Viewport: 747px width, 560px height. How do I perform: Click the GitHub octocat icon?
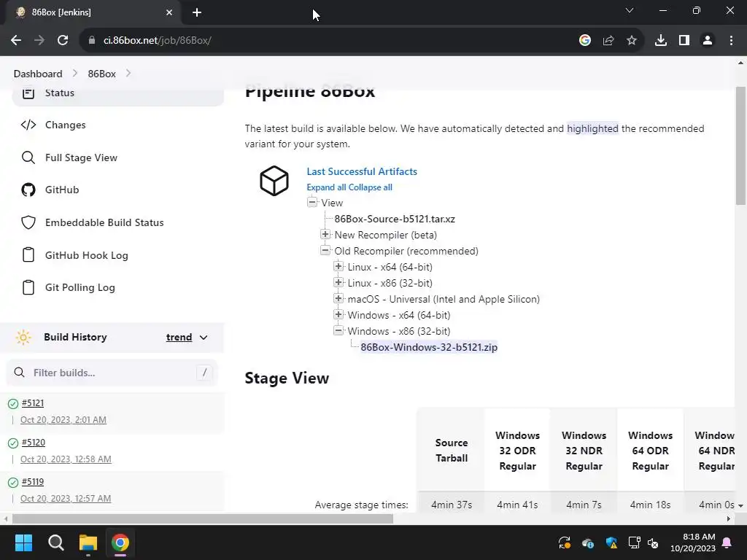[28, 190]
